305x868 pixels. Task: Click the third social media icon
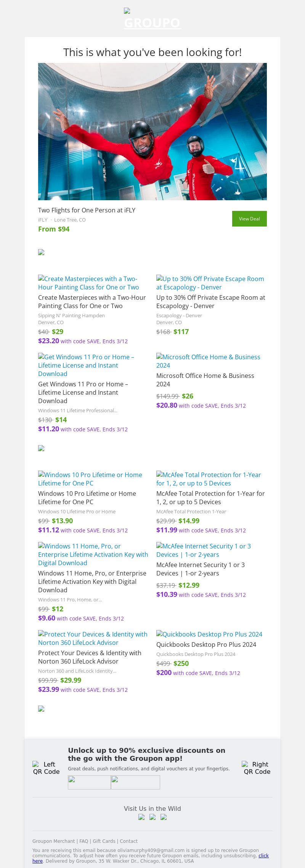pyautogui.click(x=164, y=817)
